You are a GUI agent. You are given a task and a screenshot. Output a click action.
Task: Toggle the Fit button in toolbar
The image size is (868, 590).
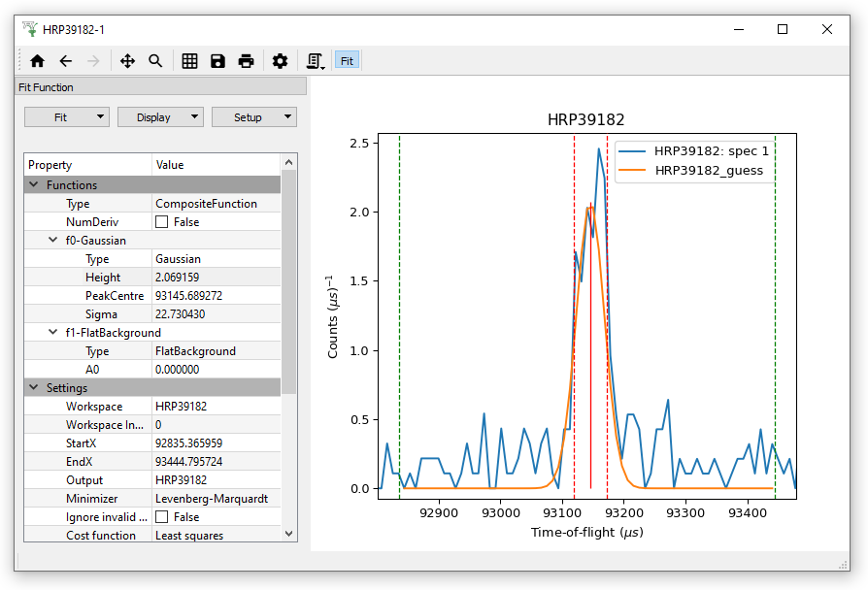point(347,61)
